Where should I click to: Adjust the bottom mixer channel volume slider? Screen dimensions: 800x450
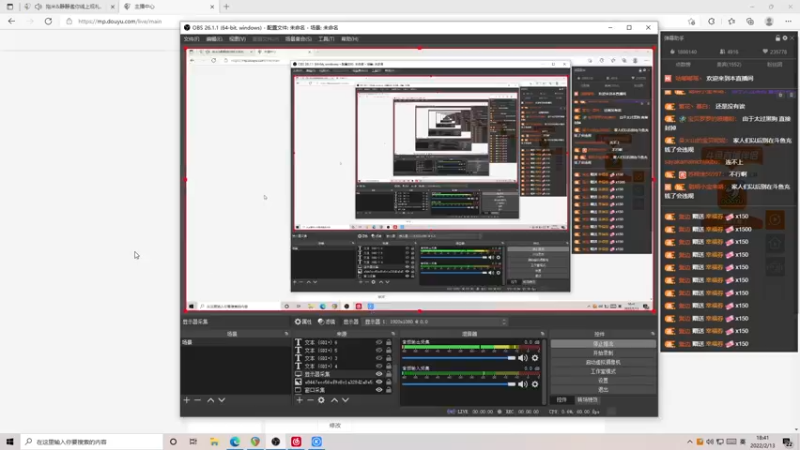click(459, 384)
